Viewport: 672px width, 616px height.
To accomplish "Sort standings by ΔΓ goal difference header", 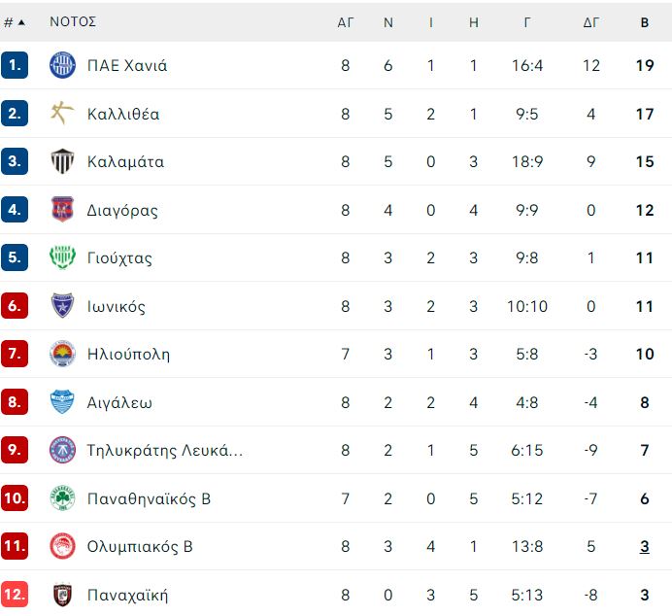I will [591, 22].
